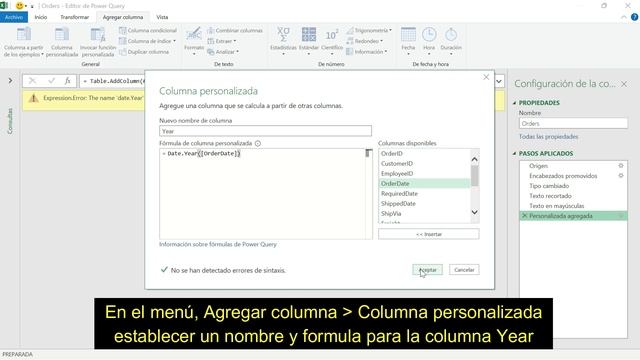
Task: Select the Texto recortado step
Action: [x=573, y=196]
